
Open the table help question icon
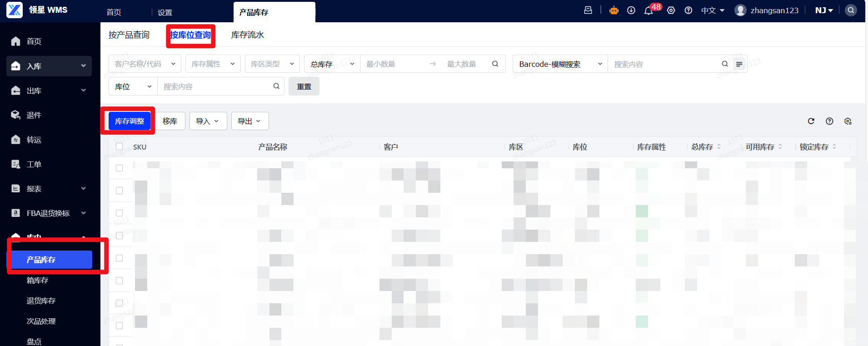click(829, 121)
